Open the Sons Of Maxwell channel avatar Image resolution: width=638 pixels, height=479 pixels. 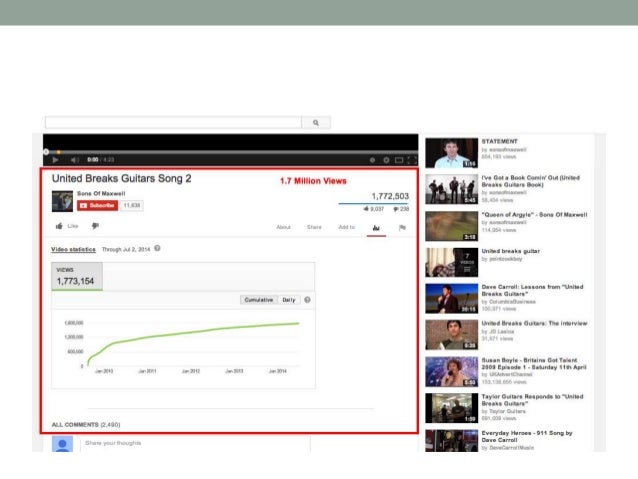pyautogui.click(x=62, y=201)
